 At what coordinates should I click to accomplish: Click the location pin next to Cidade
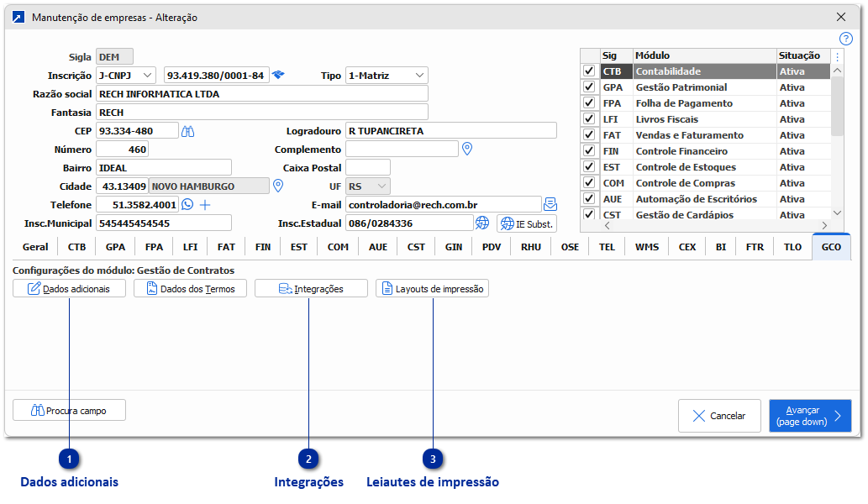click(x=279, y=186)
